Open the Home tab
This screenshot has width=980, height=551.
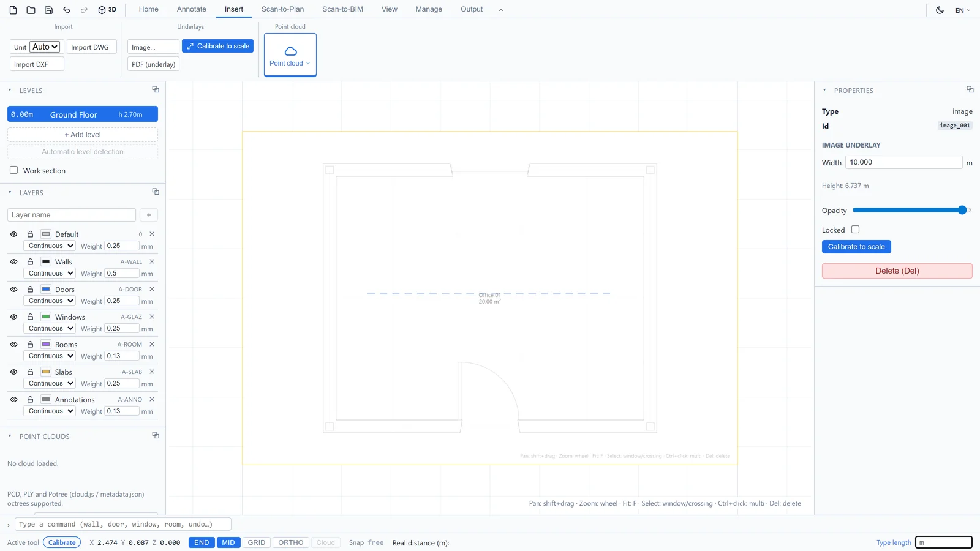pyautogui.click(x=149, y=9)
